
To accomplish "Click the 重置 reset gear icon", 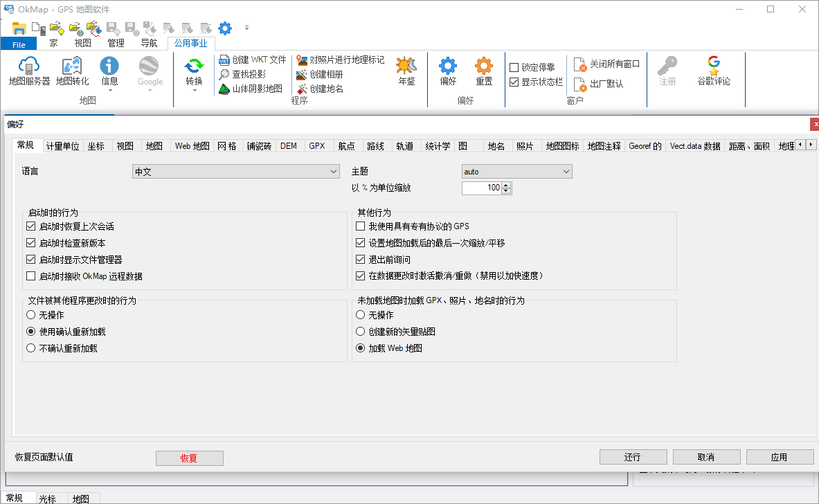I will [483, 73].
